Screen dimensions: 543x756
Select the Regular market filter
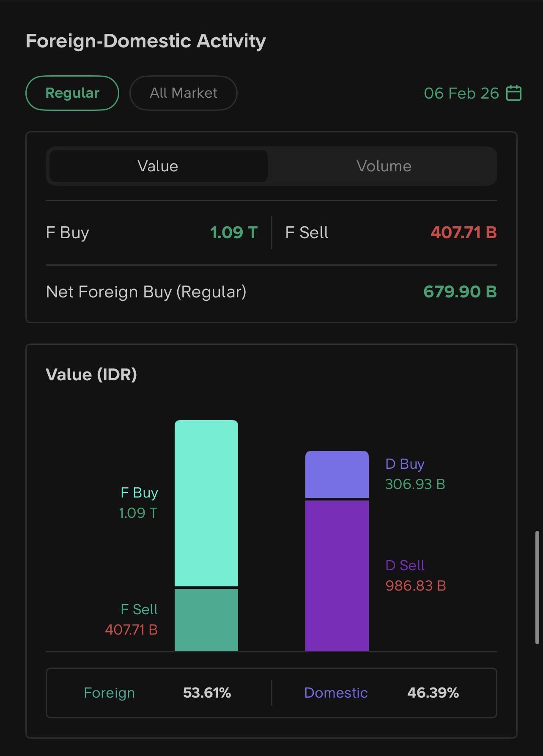click(72, 93)
